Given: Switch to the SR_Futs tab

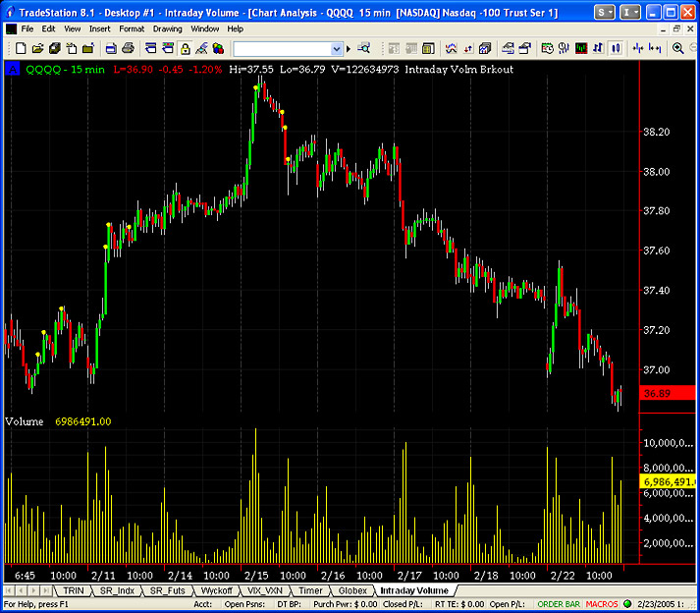Looking at the screenshot, I should click(x=168, y=590).
